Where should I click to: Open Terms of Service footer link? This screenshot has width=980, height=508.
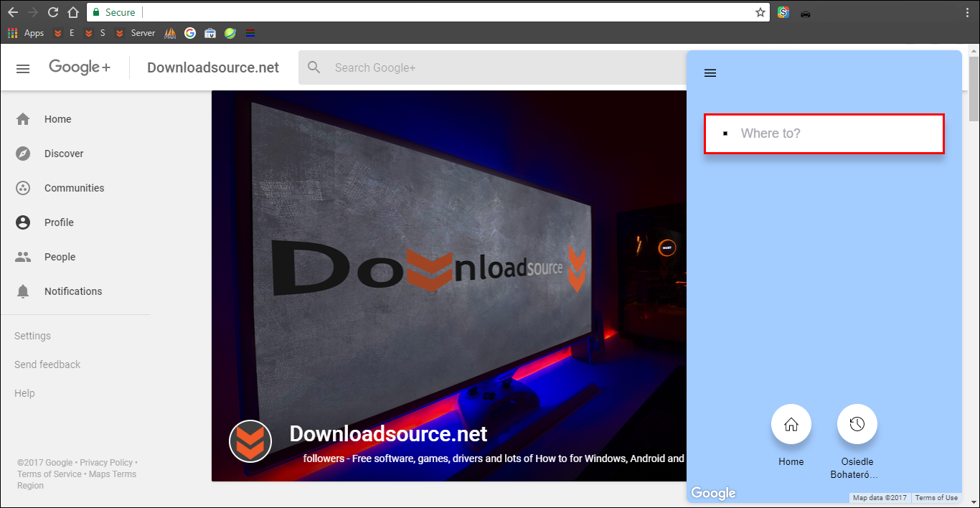pos(50,474)
